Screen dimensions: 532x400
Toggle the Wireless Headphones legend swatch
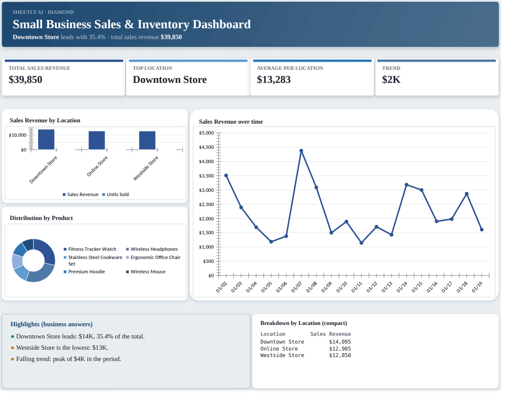[127, 249]
